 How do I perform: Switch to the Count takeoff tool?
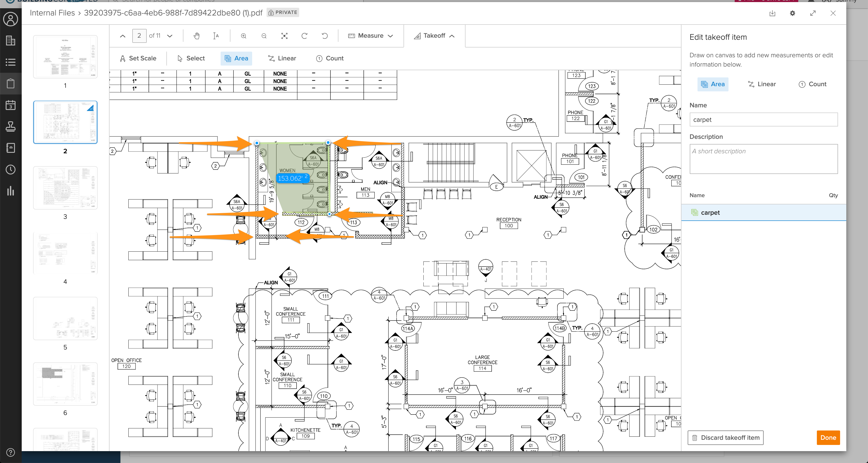(x=330, y=58)
